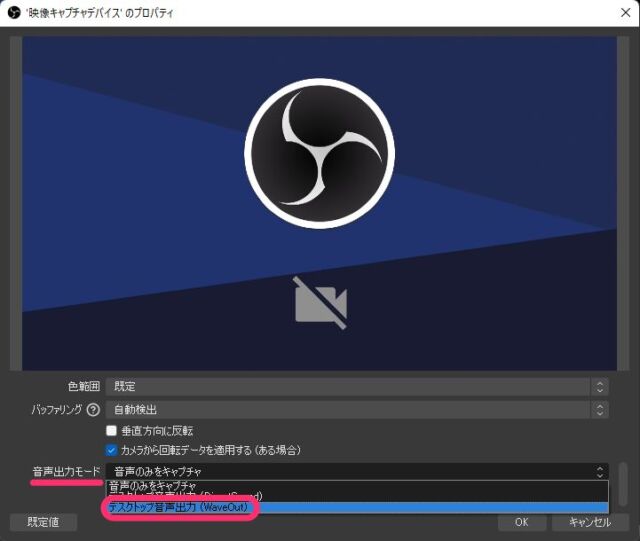Click the OBS icon in the title bar
This screenshot has width=640, height=541.
click(x=14, y=13)
